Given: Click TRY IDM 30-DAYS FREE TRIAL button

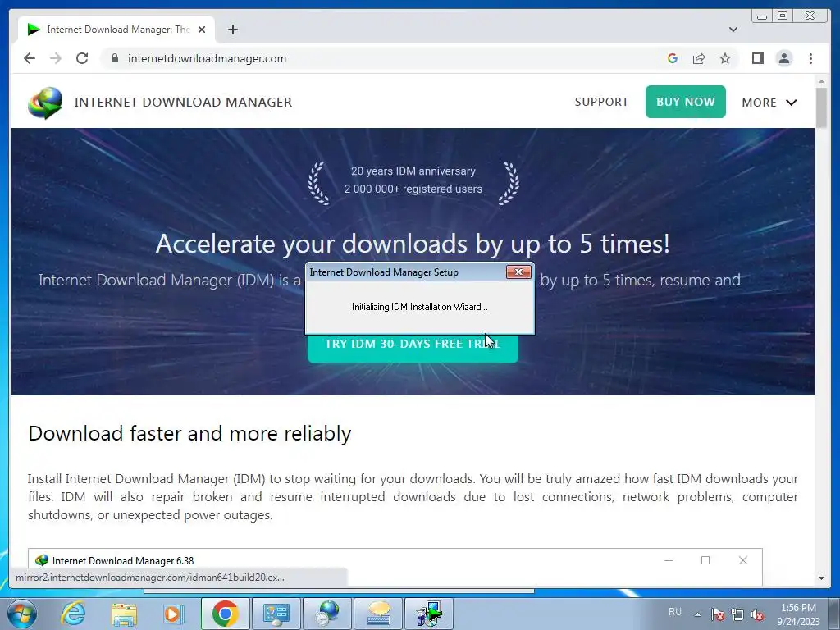Looking at the screenshot, I should (x=413, y=348).
